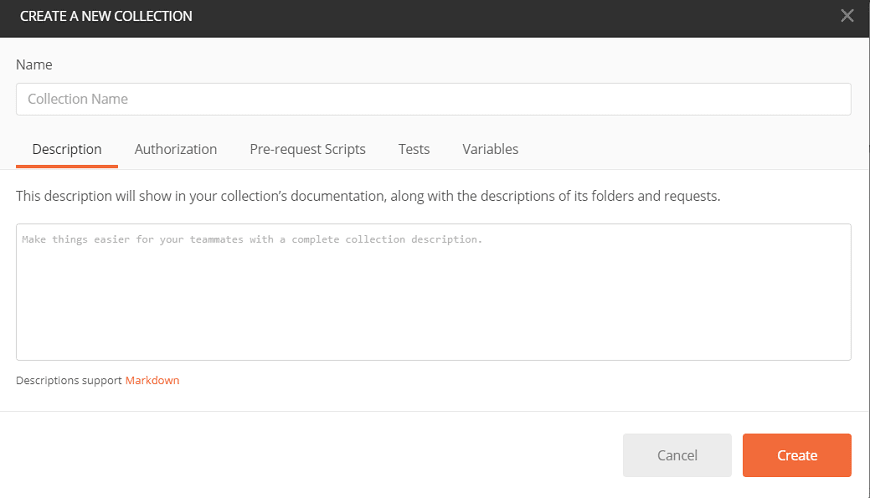Go to the Tests tab

[x=414, y=149]
